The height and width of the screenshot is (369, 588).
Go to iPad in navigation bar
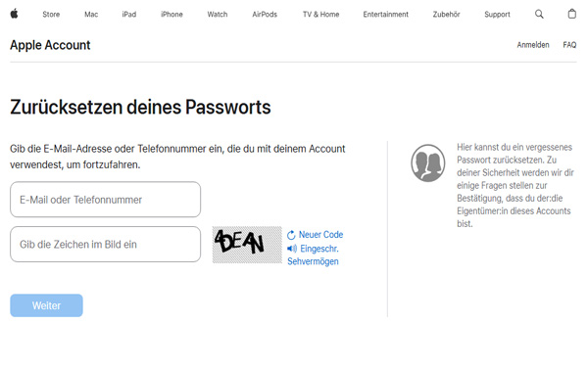(x=129, y=15)
